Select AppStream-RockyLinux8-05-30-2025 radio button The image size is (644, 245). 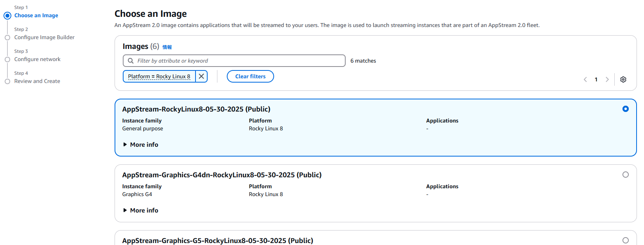coord(626,109)
